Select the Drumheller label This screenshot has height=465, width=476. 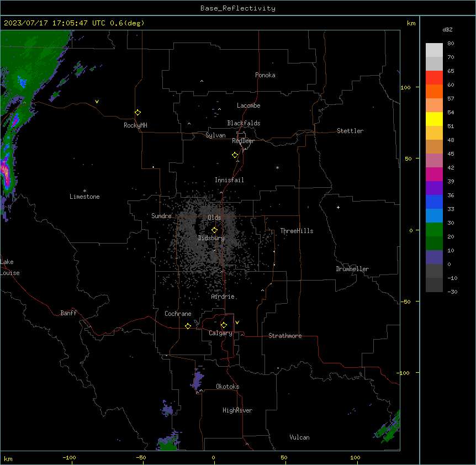[x=352, y=269]
